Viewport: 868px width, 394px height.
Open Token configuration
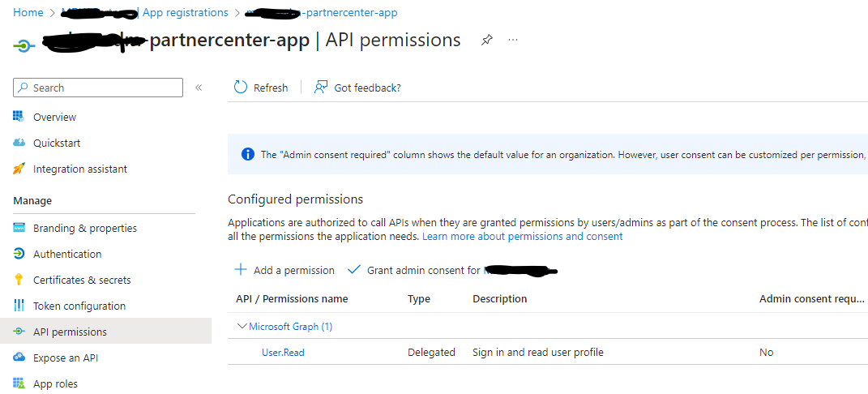click(79, 306)
